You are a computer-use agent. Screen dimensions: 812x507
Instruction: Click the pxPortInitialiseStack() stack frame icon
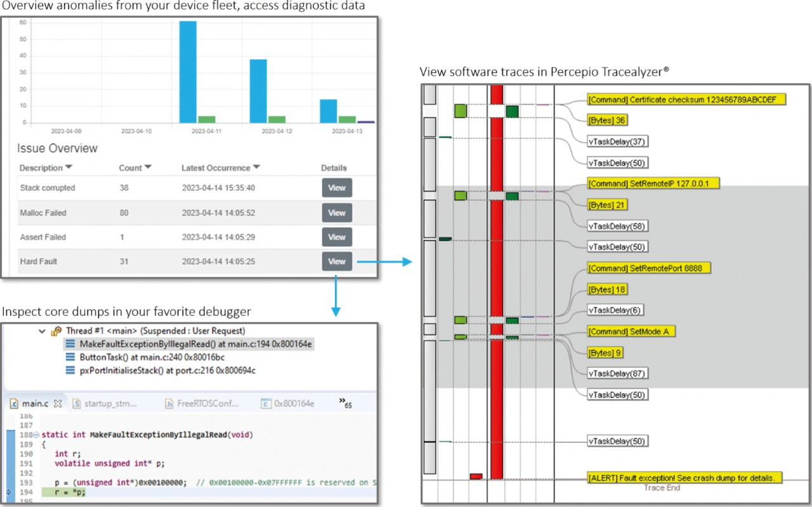70,371
